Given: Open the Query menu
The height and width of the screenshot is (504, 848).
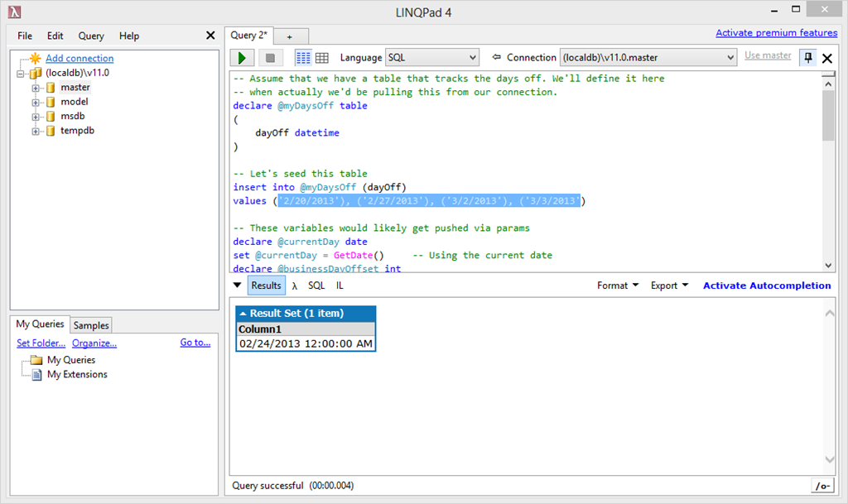Looking at the screenshot, I should pyautogui.click(x=91, y=36).
